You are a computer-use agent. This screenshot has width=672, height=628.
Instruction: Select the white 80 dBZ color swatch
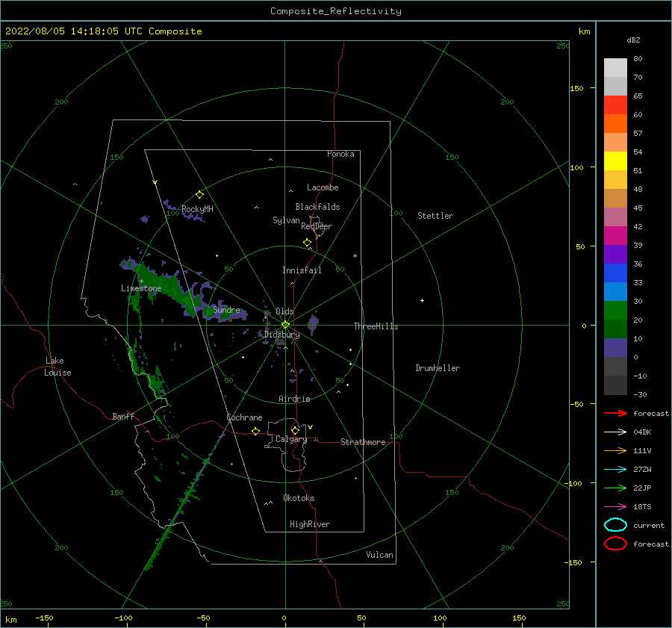[615, 68]
